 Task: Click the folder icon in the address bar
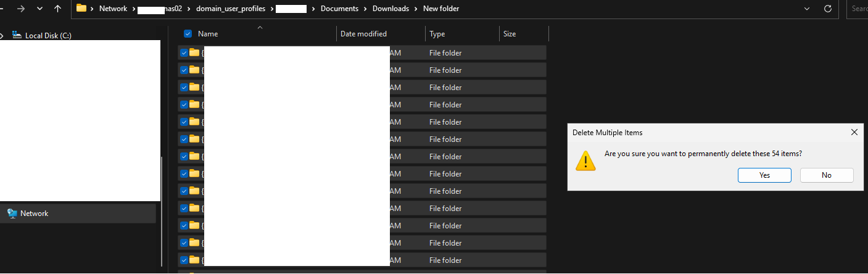coord(81,9)
